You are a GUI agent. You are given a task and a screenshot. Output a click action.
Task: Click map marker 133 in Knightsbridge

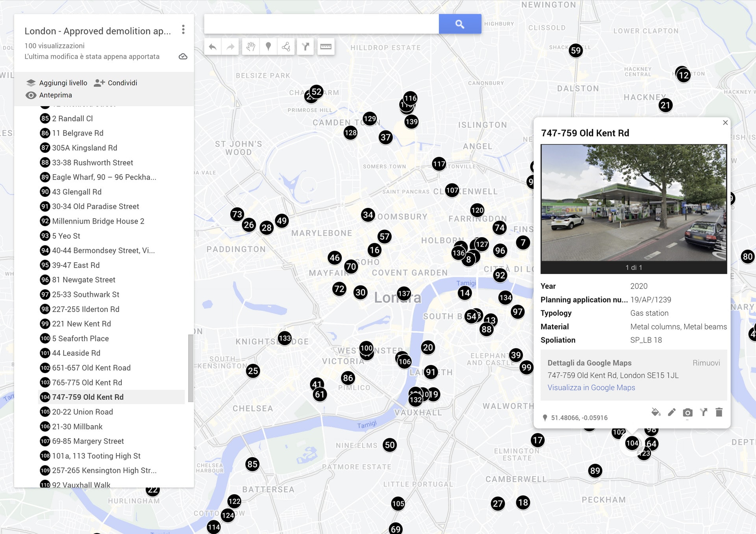(x=285, y=338)
